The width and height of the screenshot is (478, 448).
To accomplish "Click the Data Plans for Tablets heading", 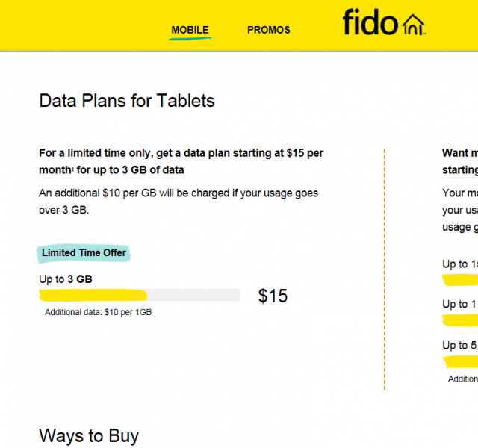I will 127,101.
